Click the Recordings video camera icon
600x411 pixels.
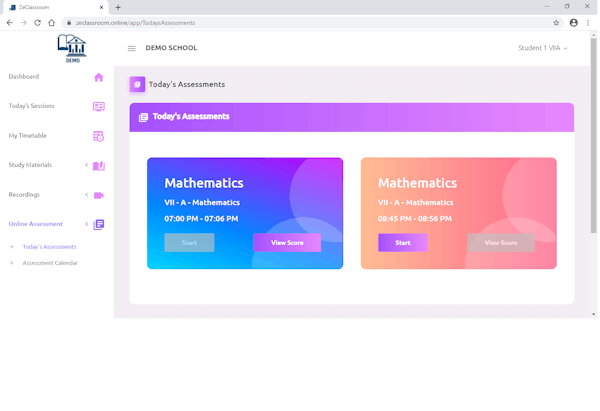pyautogui.click(x=99, y=195)
